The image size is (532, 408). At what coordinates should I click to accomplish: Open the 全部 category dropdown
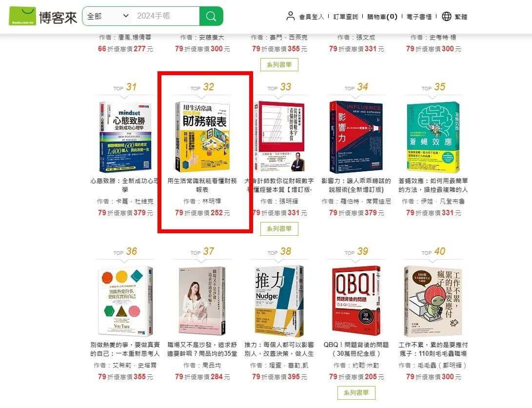108,16
